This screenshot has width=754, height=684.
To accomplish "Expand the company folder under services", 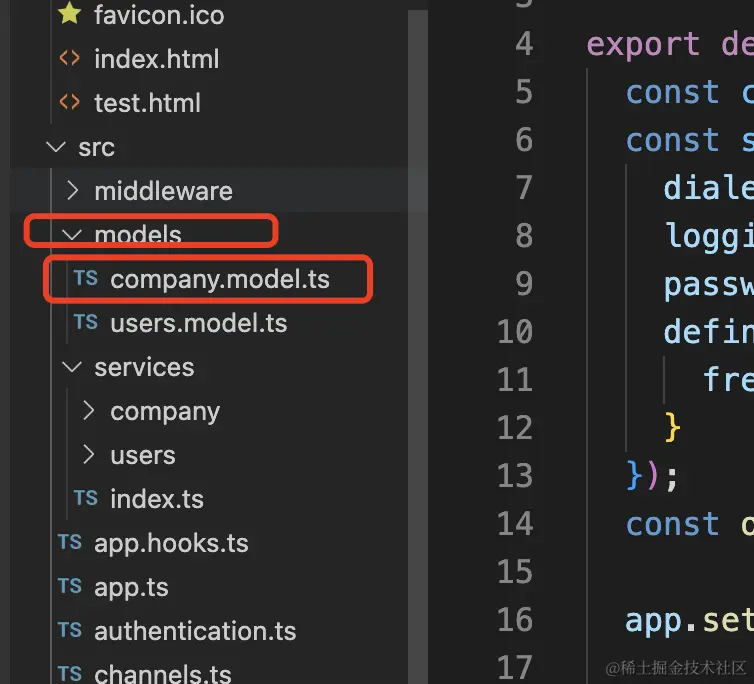I will tap(88, 411).
